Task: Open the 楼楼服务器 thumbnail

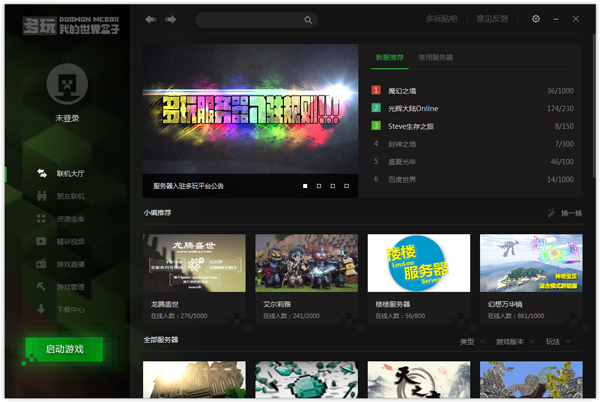Action: click(419, 263)
